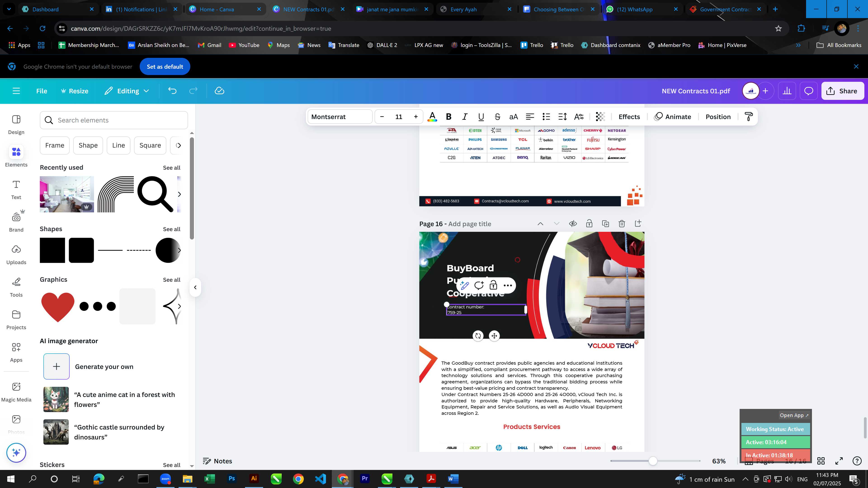Select the Frame chip

[54, 145]
